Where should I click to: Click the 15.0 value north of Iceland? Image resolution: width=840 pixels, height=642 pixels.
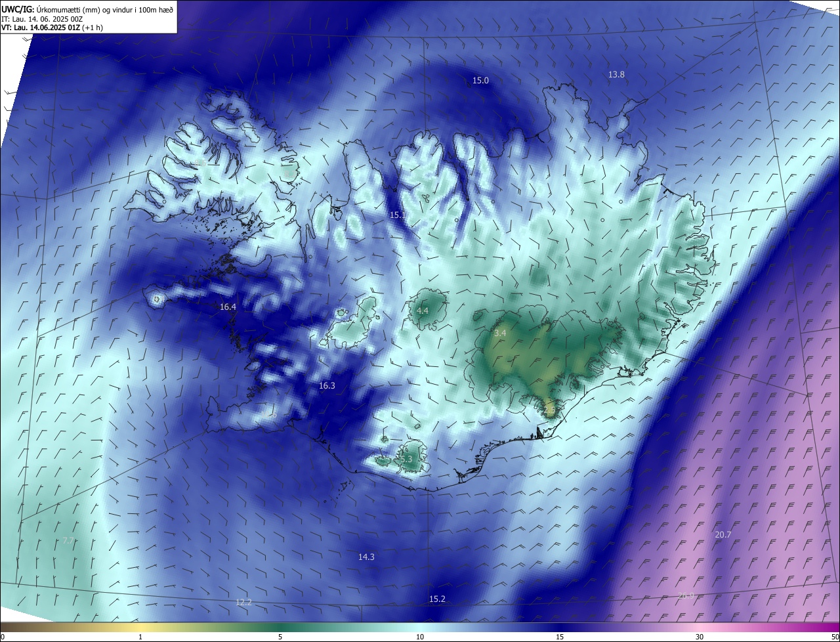tap(480, 80)
